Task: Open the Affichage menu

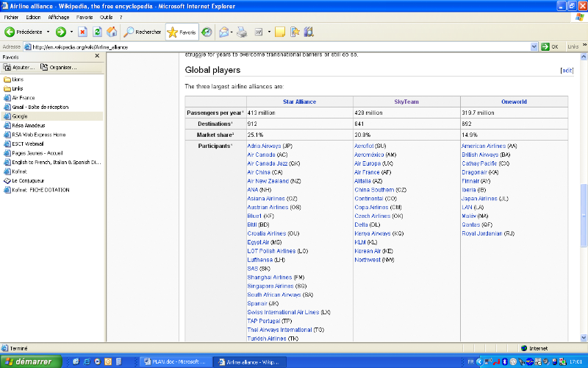Action: click(58, 16)
